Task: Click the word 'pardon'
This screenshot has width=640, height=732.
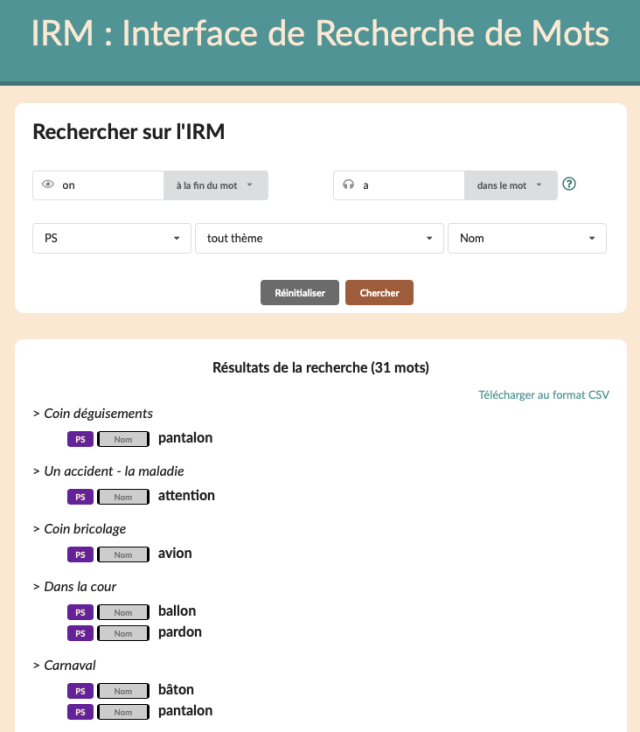Action: 180,632
